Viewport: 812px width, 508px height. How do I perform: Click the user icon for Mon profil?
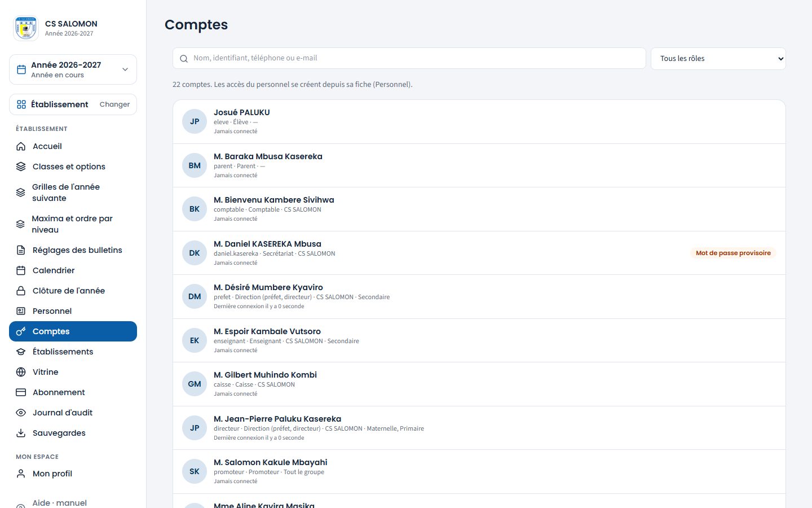(21, 474)
